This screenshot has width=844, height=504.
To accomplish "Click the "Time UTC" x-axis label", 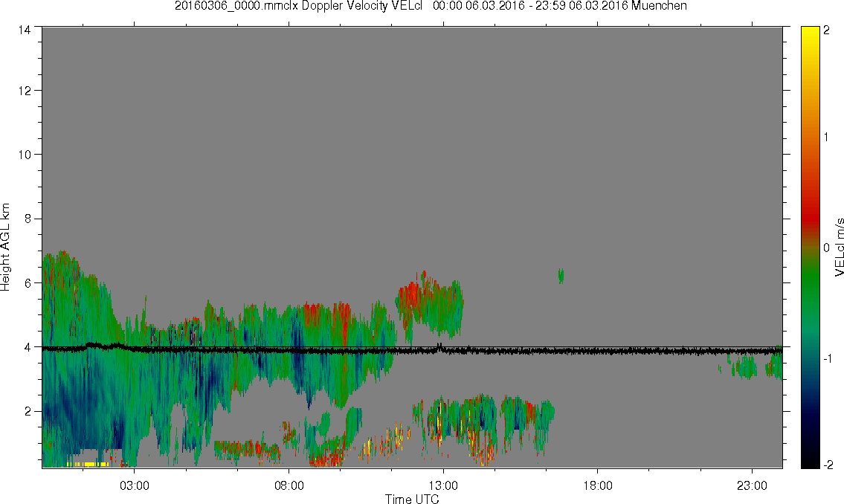I will tap(412, 499).
